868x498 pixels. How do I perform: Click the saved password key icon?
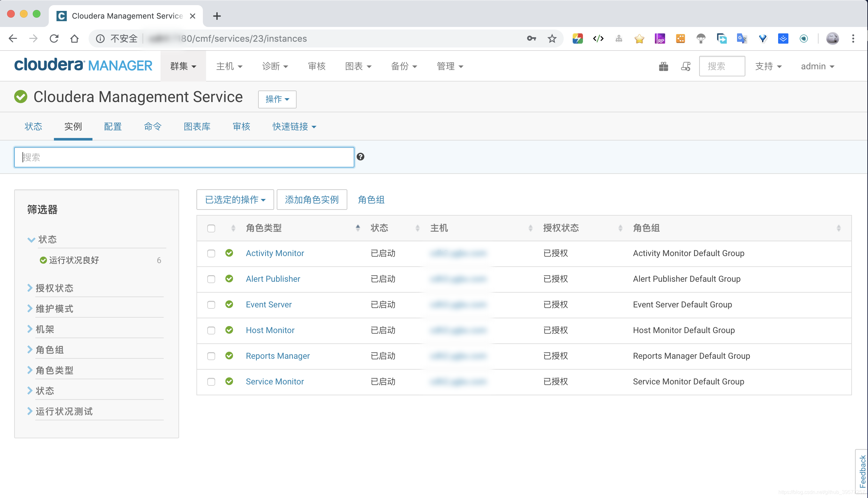coord(531,39)
